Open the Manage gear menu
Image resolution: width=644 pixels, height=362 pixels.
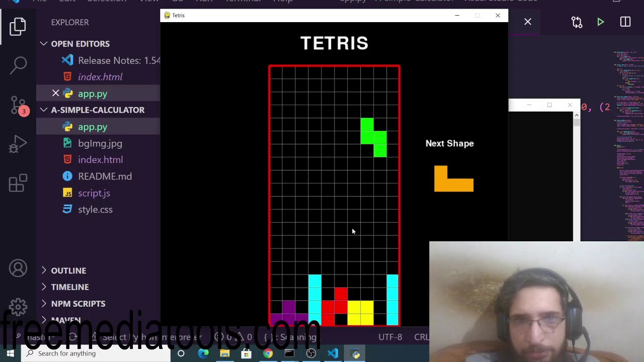tap(18, 306)
